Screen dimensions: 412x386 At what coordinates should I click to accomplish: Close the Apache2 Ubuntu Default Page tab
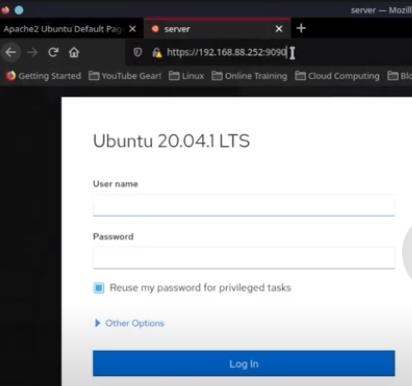point(132,29)
